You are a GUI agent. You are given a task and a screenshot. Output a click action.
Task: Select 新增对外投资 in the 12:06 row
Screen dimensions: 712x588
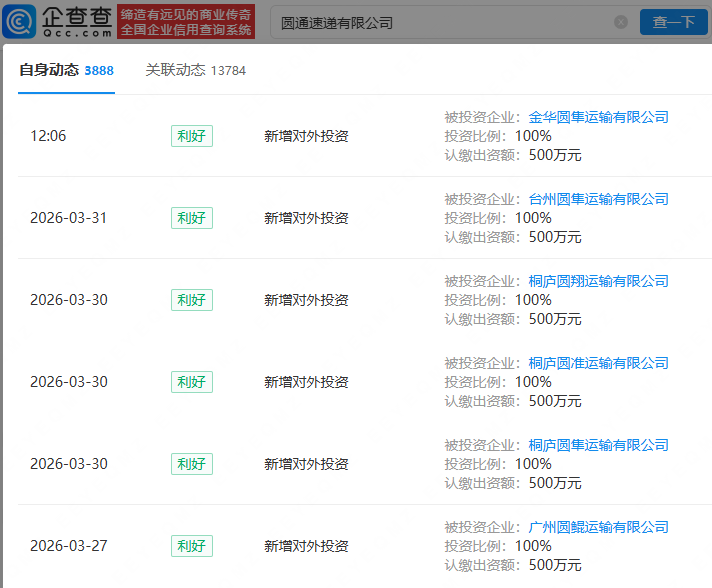coord(306,136)
